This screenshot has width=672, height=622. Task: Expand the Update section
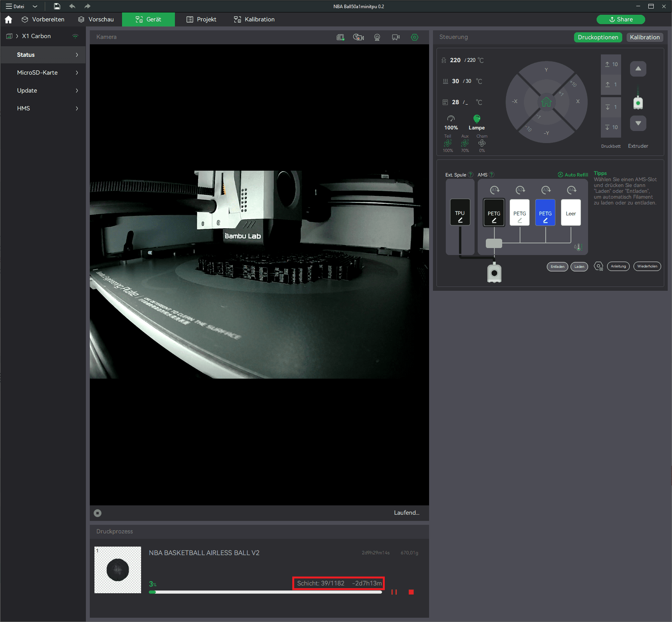pyautogui.click(x=43, y=91)
